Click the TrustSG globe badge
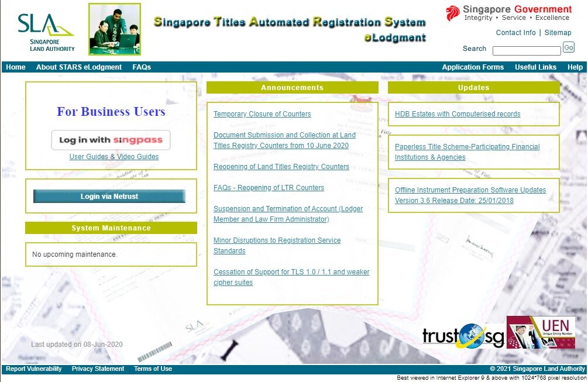588x382 pixels. click(x=463, y=336)
